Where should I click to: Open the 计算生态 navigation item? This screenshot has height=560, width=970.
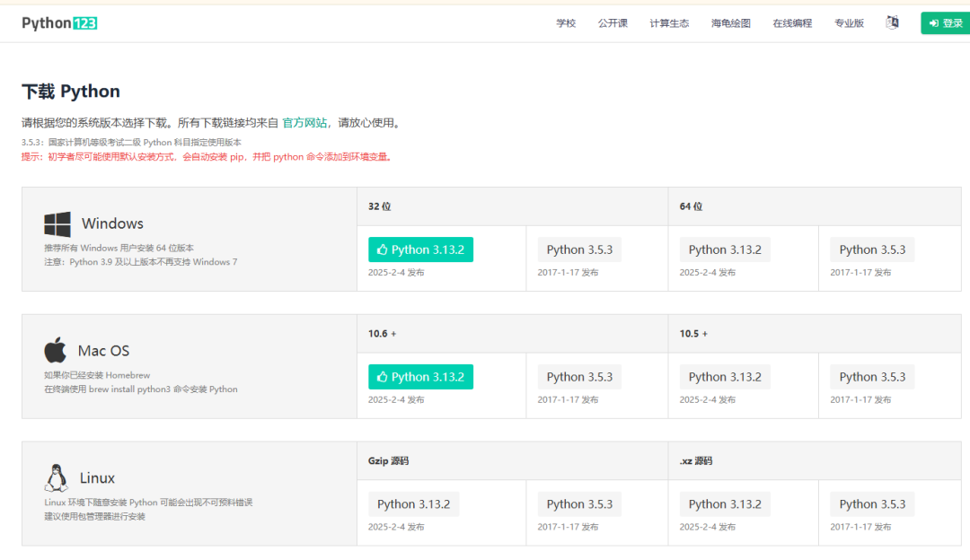[669, 23]
